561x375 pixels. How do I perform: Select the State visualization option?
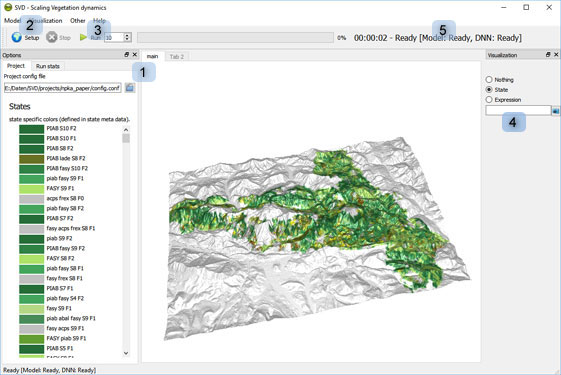489,89
